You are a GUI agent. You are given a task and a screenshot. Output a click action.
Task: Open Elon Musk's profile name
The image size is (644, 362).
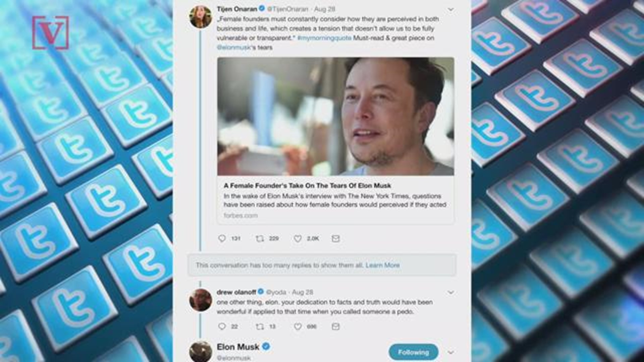tap(238, 347)
